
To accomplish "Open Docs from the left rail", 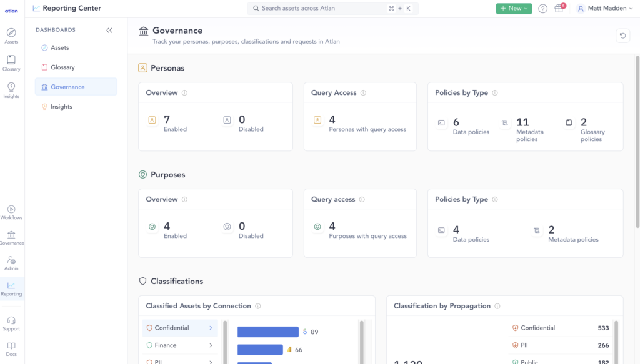I will click(x=11, y=349).
